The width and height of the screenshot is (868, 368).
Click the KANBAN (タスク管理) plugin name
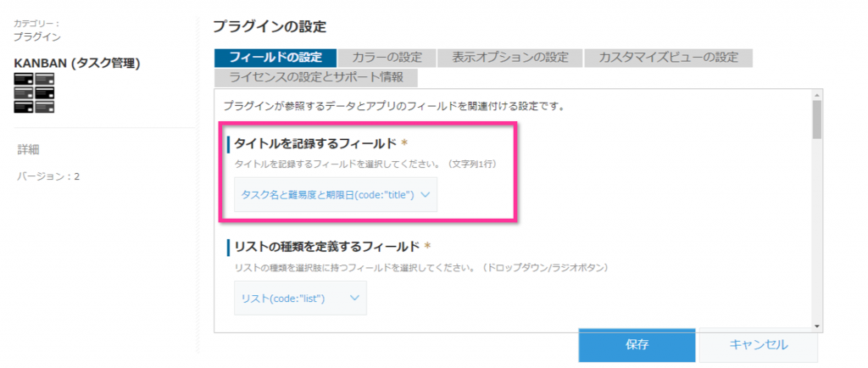tap(77, 64)
